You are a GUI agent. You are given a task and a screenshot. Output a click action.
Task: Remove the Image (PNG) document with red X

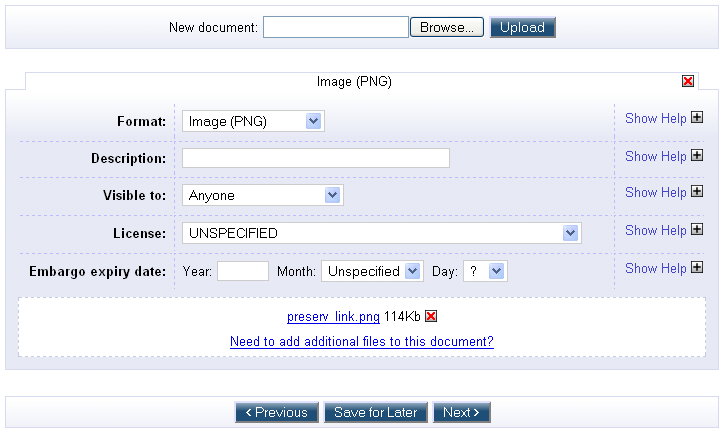688,82
